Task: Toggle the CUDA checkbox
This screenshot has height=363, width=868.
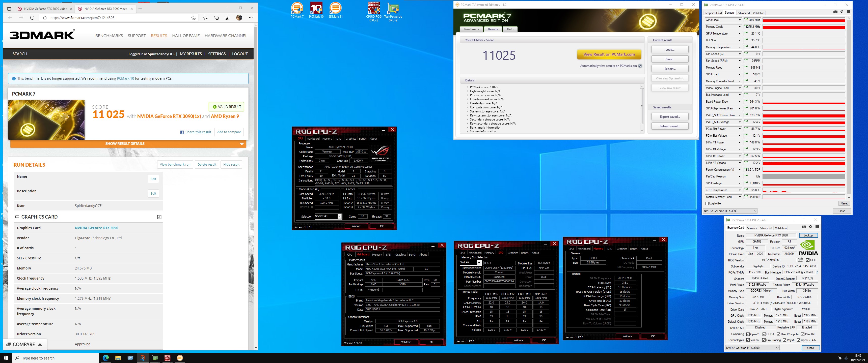Action: (x=764, y=334)
